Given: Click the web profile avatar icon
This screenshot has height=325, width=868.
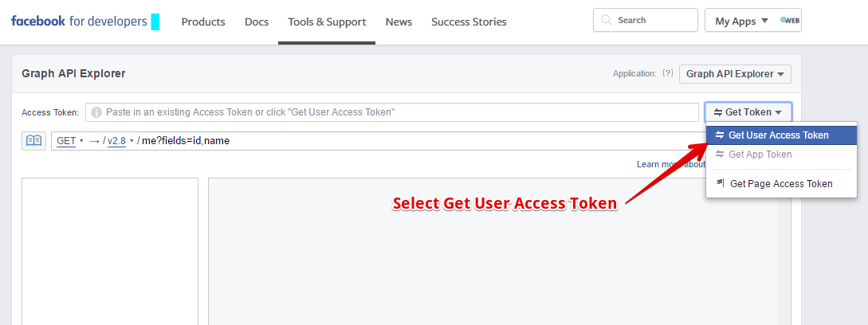Looking at the screenshot, I should click(790, 21).
